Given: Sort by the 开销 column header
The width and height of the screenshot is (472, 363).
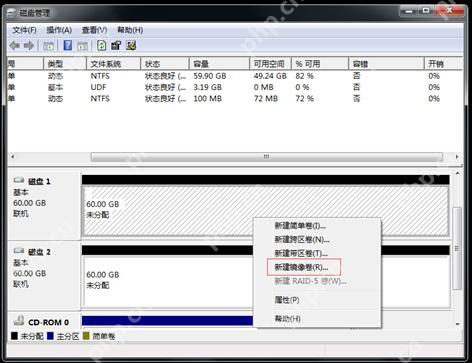Looking at the screenshot, I should coord(443,64).
